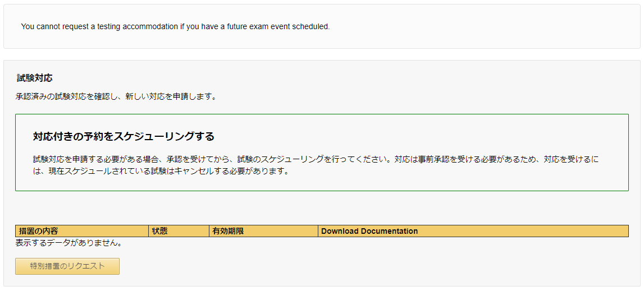Click the 対応付きの予約をスケジューリングする heading
The height and width of the screenshot is (291, 644).
coord(124,137)
